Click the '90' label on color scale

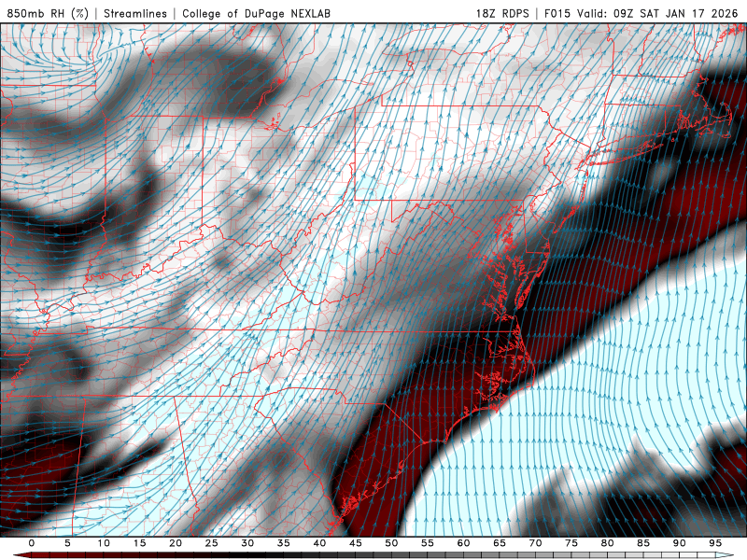point(679,543)
